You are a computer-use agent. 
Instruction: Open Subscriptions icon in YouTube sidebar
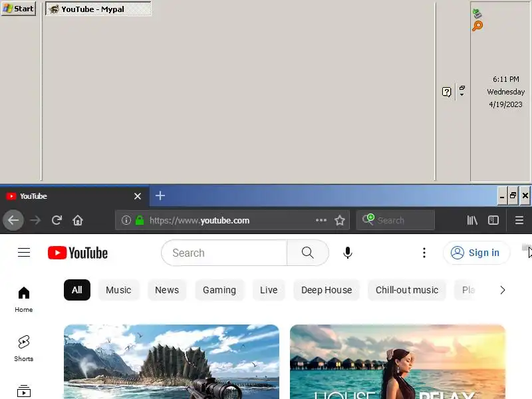click(24, 392)
